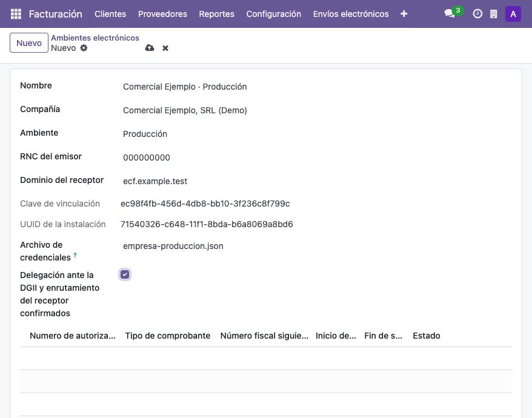This screenshot has height=418, width=532.
Task: Sort by the Fin de s... column header
Action: (x=383, y=336)
